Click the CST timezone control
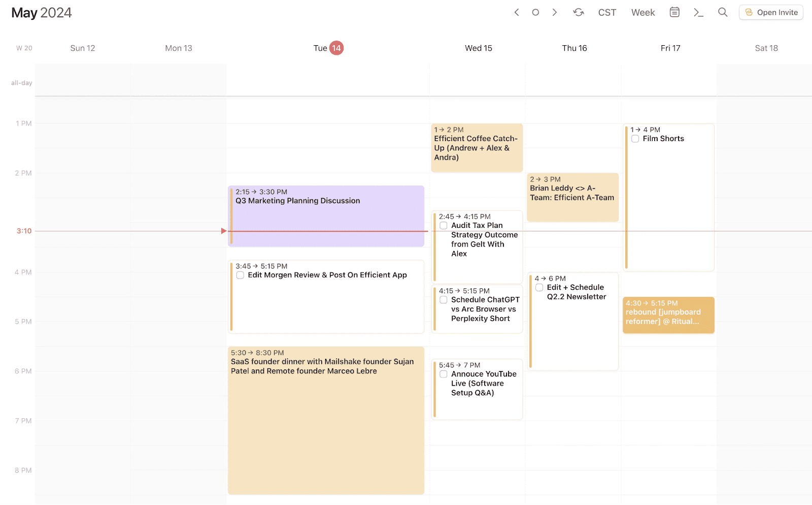Screen dimensions: 812x505 tap(607, 12)
